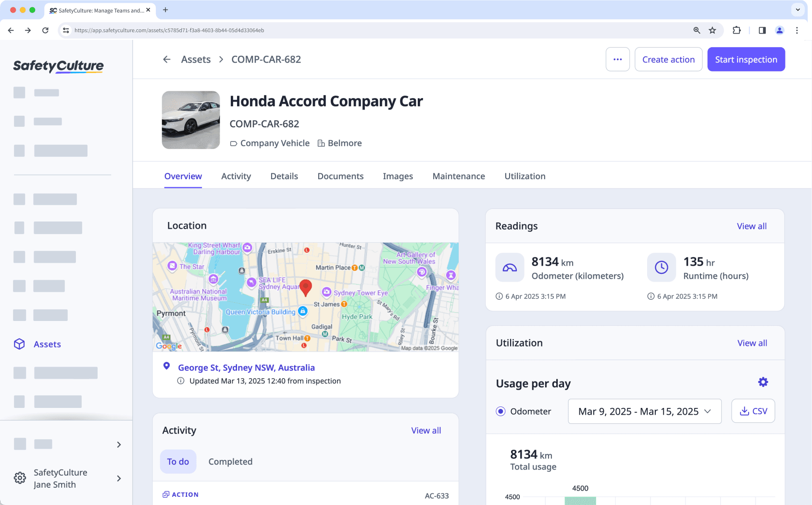Click the odometer gauge icon under Readings
This screenshot has height=505, width=812.
click(510, 268)
